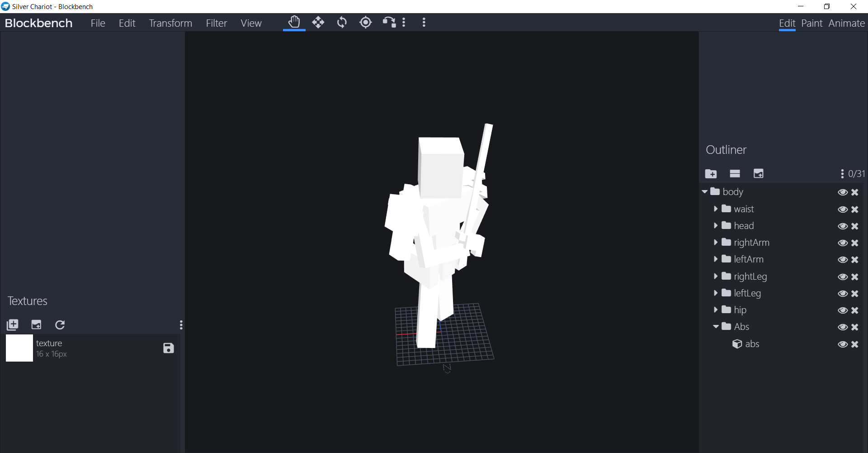868x453 pixels.
Task: Click the Outliner toggle options bar icon
Action: click(735, 174)
